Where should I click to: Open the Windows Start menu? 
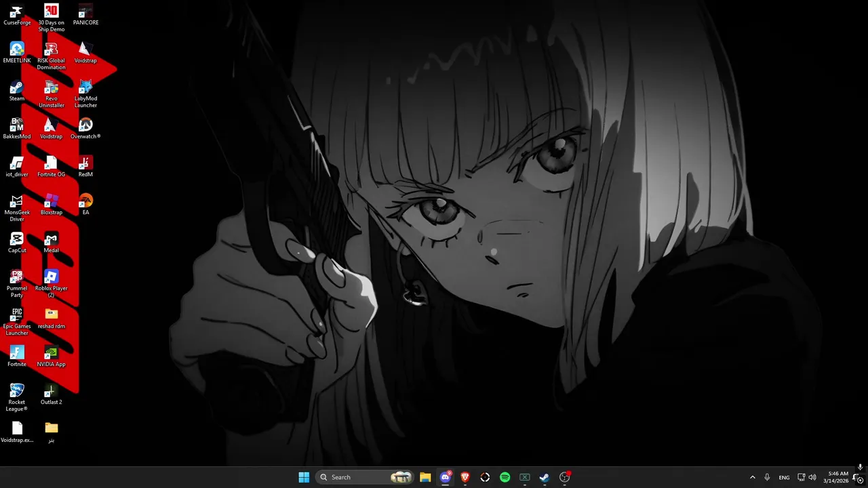pos(304,477)
